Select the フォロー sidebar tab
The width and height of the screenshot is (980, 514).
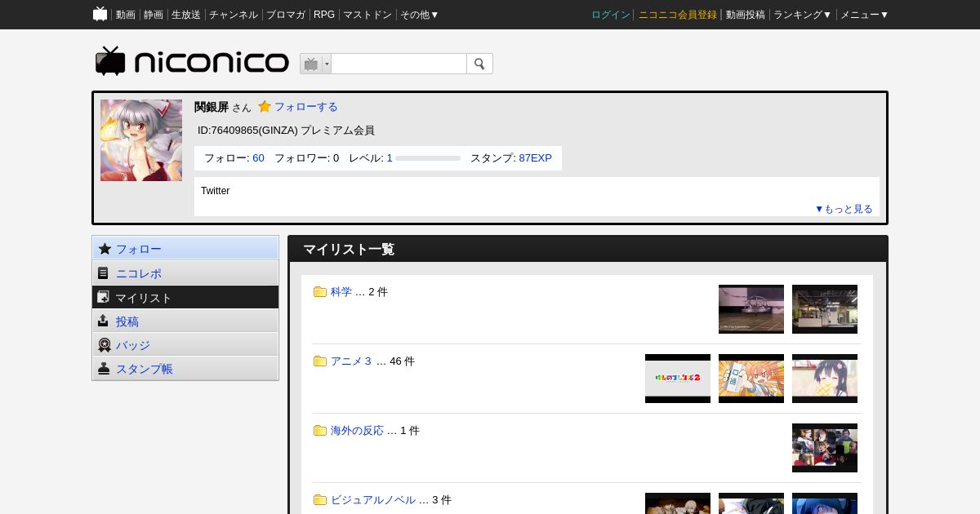click(x=185, y=249)
